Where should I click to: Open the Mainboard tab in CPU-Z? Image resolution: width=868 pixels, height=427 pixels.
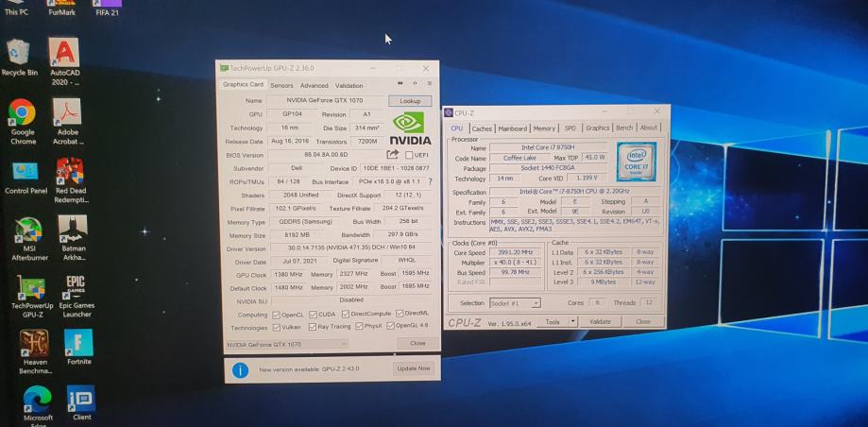point(513,128)
